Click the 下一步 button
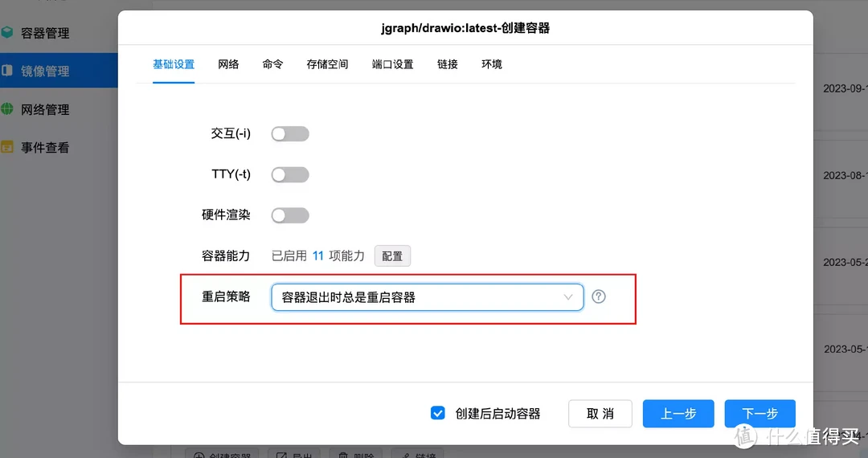The width and height of the screenshot is (868, 458). point(760,414)
